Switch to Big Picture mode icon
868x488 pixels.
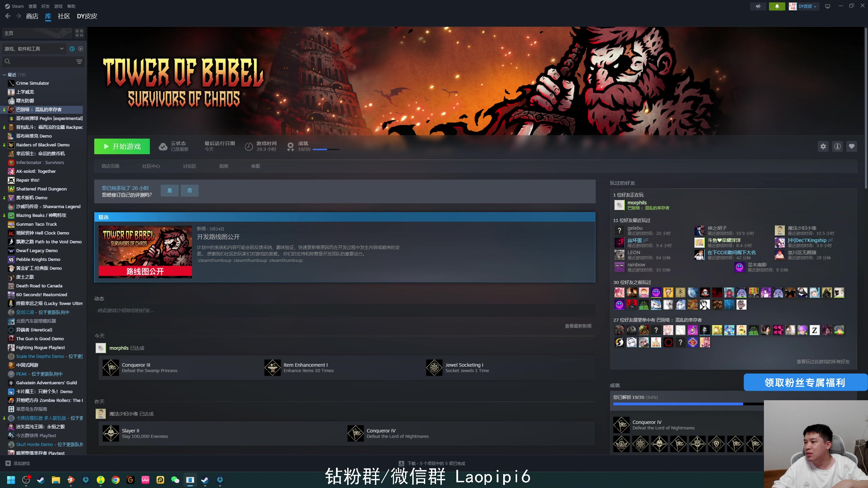pos(828,6)
